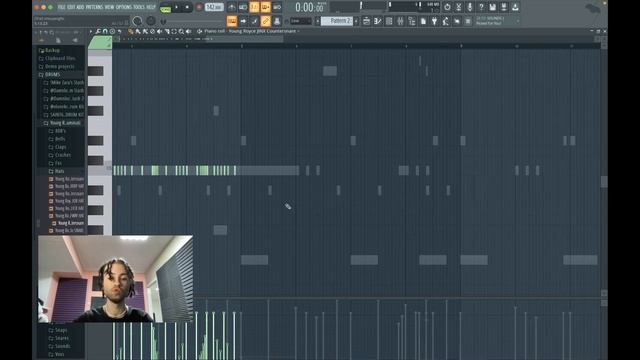Toggle the metronome button
The width and height of the screenshot is (640, 360).
click(231, 7)
